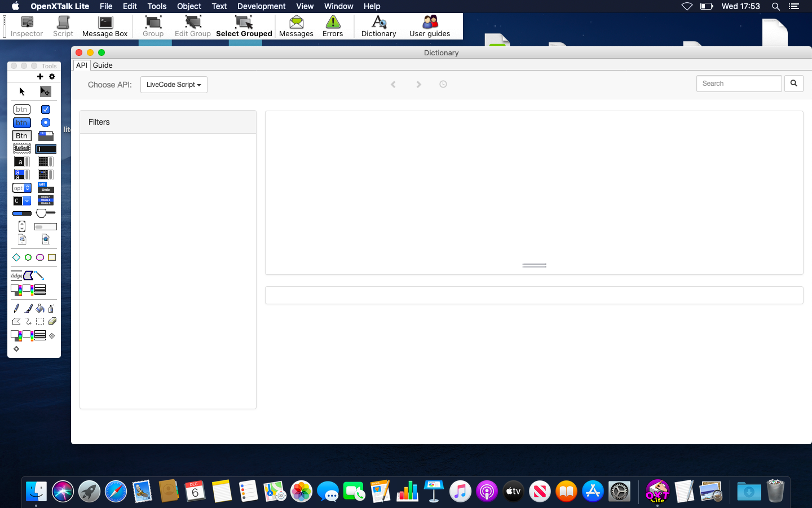Open User guides from the toolbar

pyautogui.click(x=430, y=27)
